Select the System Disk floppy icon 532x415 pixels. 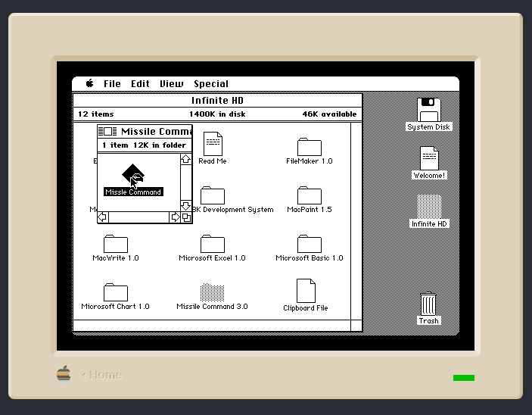coord(429,110)
